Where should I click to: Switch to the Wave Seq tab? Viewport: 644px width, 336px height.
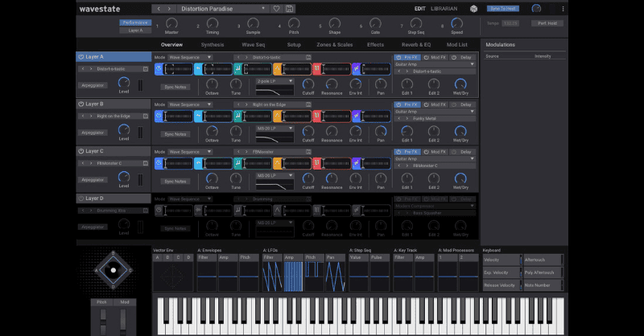click(x=253, y=45)
